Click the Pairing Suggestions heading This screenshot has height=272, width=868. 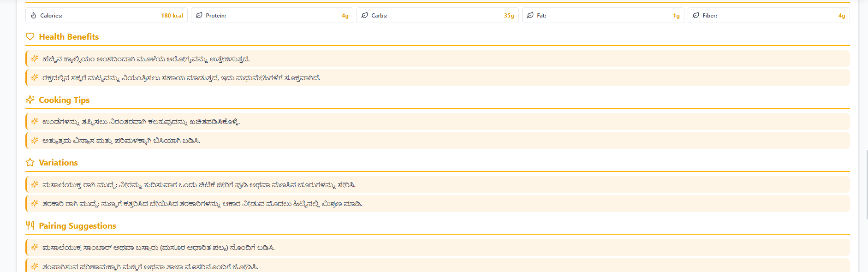point(77,226)
